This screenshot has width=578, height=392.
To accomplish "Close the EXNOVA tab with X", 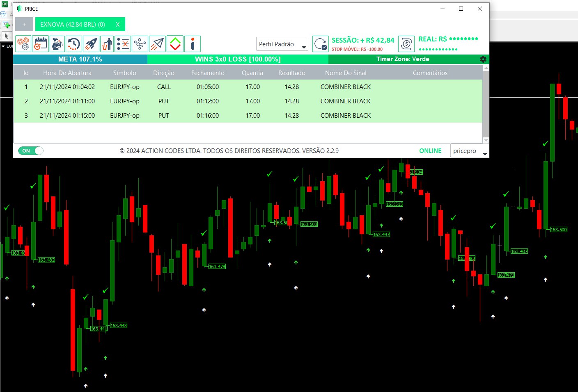I will [x=117, y=25].
